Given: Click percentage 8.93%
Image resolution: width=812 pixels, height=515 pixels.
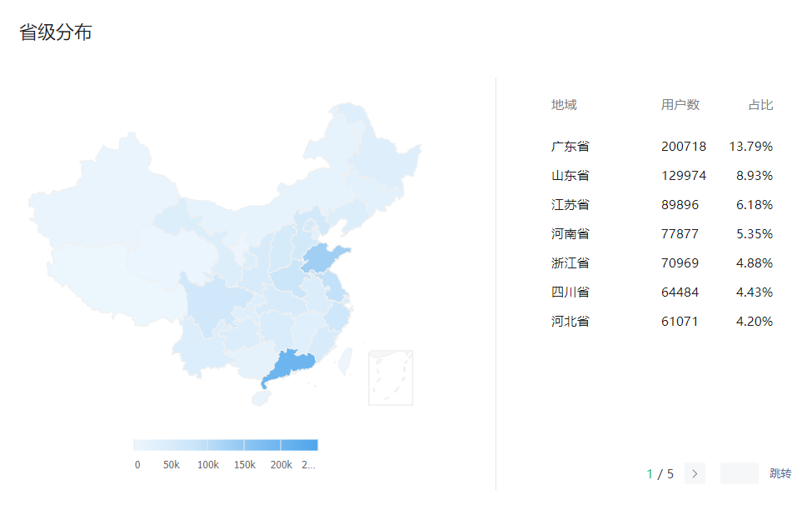Looking at the screenshot, I should [755, 176].
